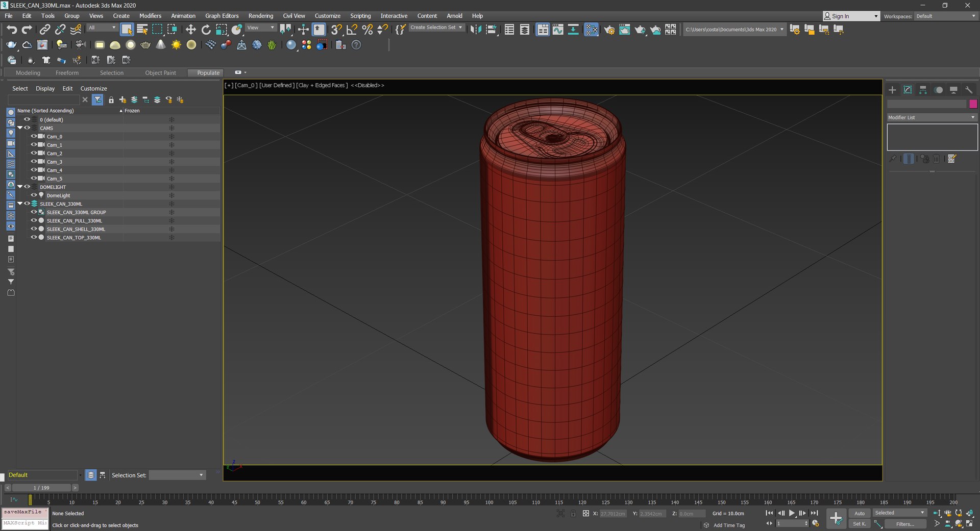
Task: Click the Undo arrow icon
Action: click(x=12, y=30)
